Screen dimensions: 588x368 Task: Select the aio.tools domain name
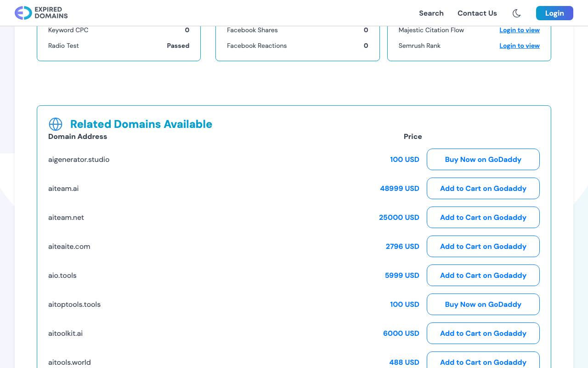(x=62, y=276)
